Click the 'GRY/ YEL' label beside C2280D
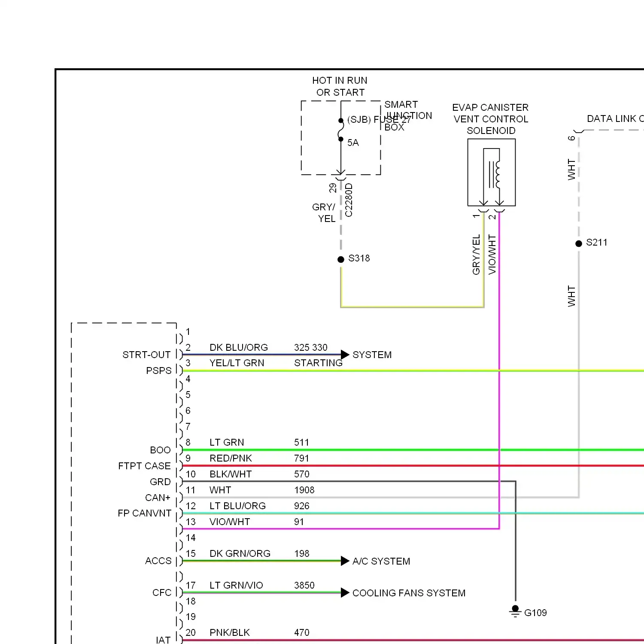The width and height of the screenshot is (644, 644). click(324, 213)
